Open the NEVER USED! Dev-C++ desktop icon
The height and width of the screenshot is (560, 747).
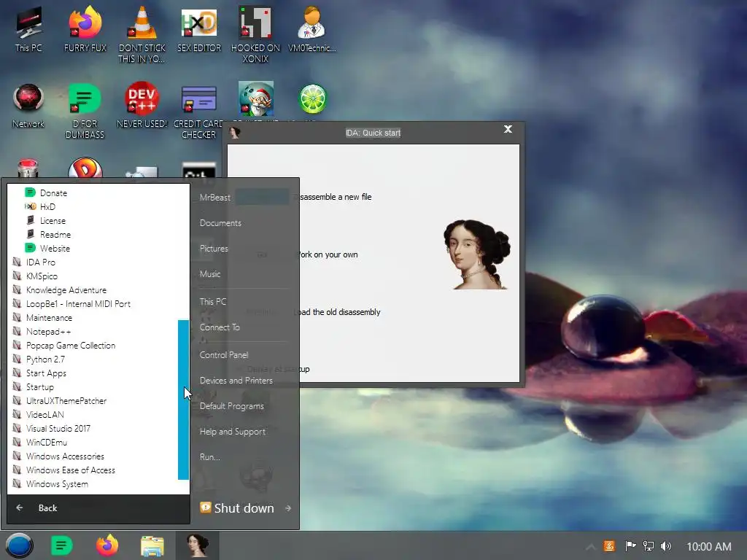point(142,106)
